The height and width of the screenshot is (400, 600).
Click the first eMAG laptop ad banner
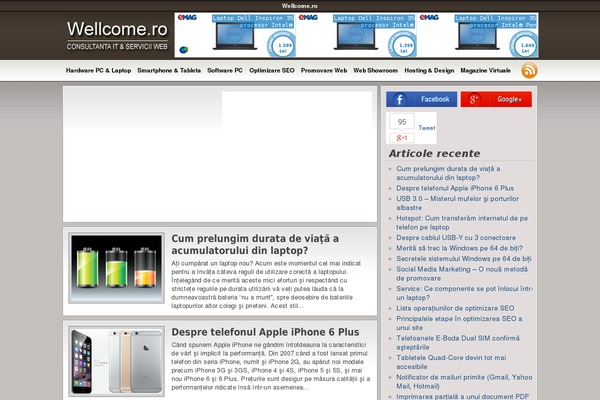235,35
